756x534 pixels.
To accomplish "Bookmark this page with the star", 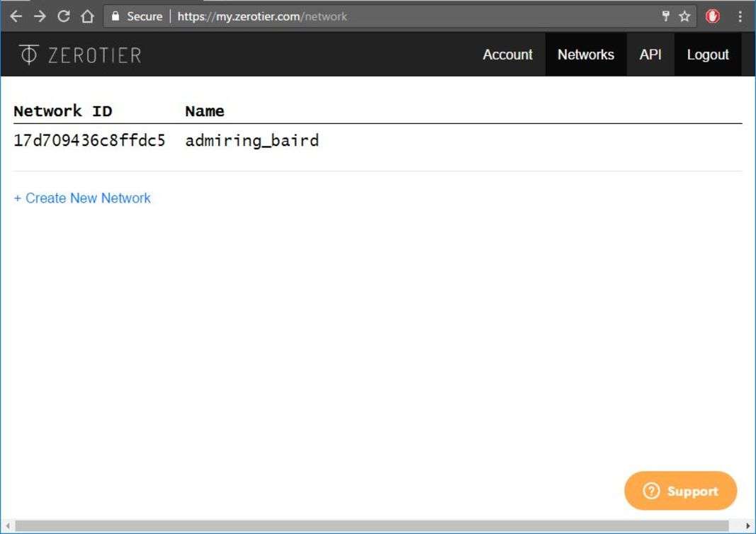I will pos(684,16).
